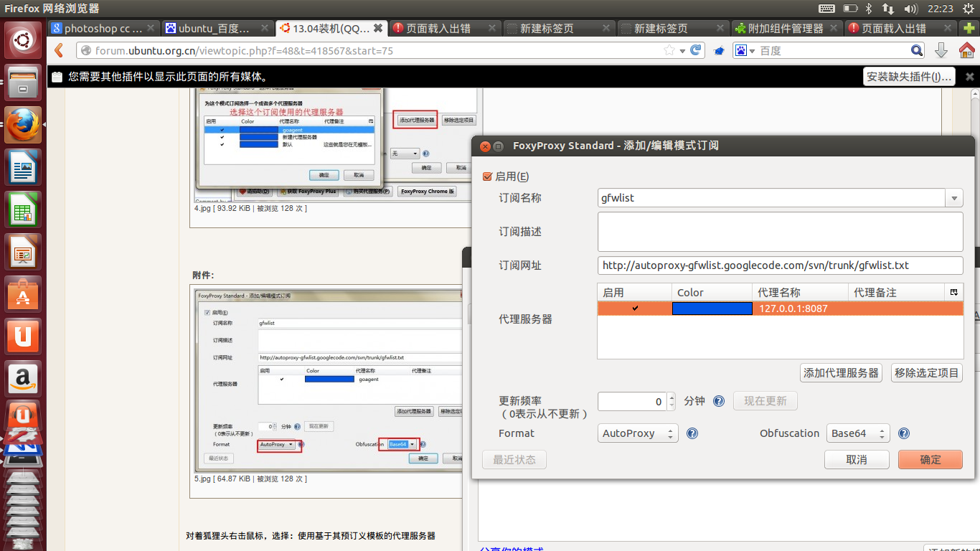Open the sound volume indicator
This screenshot has height=551, width=980.
tap(911, 9)
